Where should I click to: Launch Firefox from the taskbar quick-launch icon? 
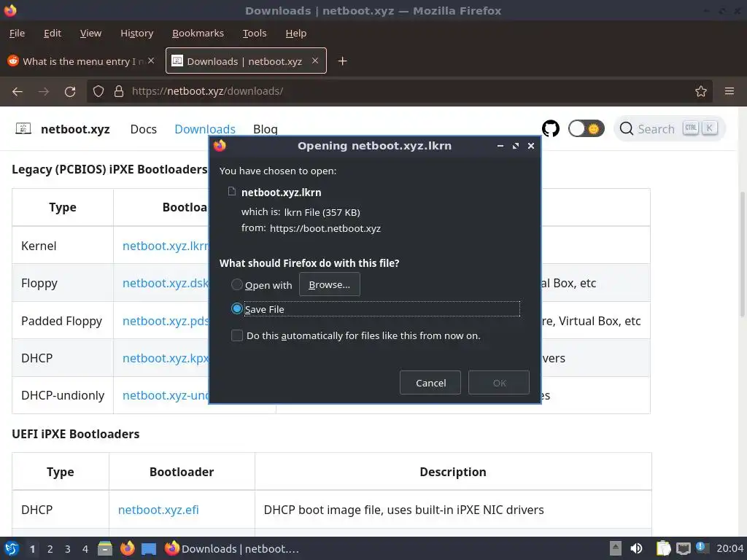pos(127,548)
